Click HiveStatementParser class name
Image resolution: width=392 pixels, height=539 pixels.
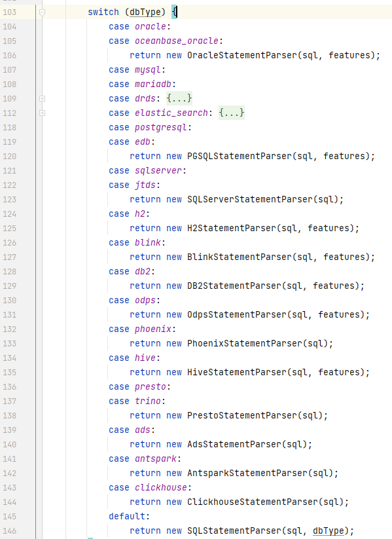pyautogui.click(x=237, y=372)
